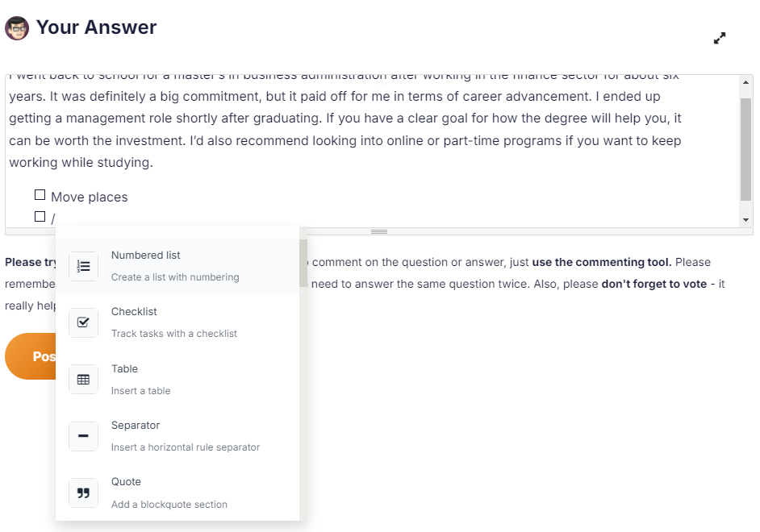This screenshot has height=532, width=760.
Task: Click the user avatar image
Action: click(17, 28)
